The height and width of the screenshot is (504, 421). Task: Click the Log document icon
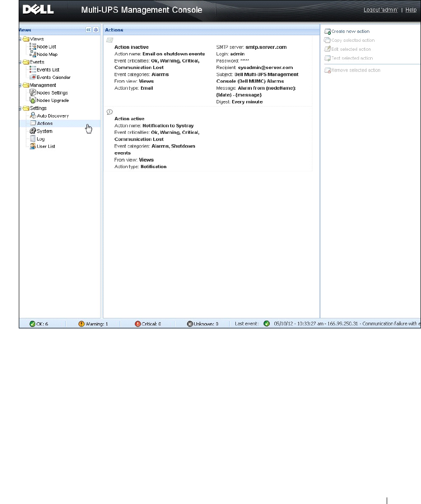click(33, 139)
